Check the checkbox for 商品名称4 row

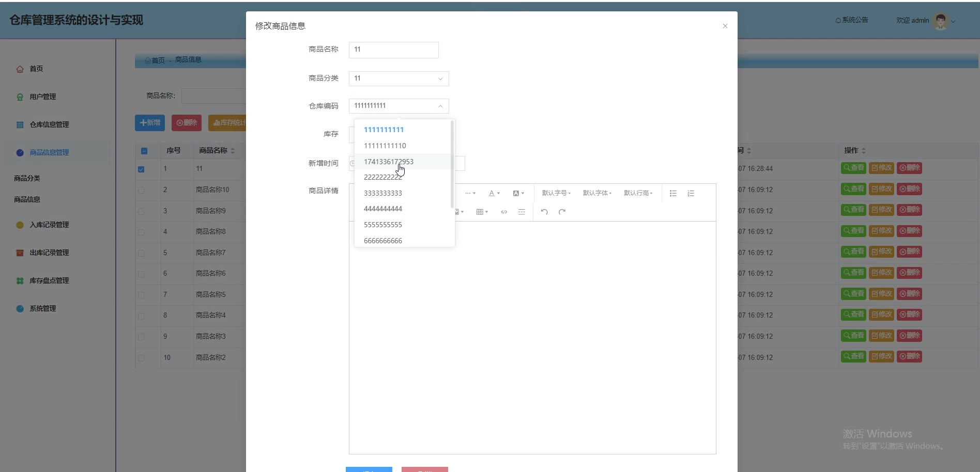tap(141, 316)
